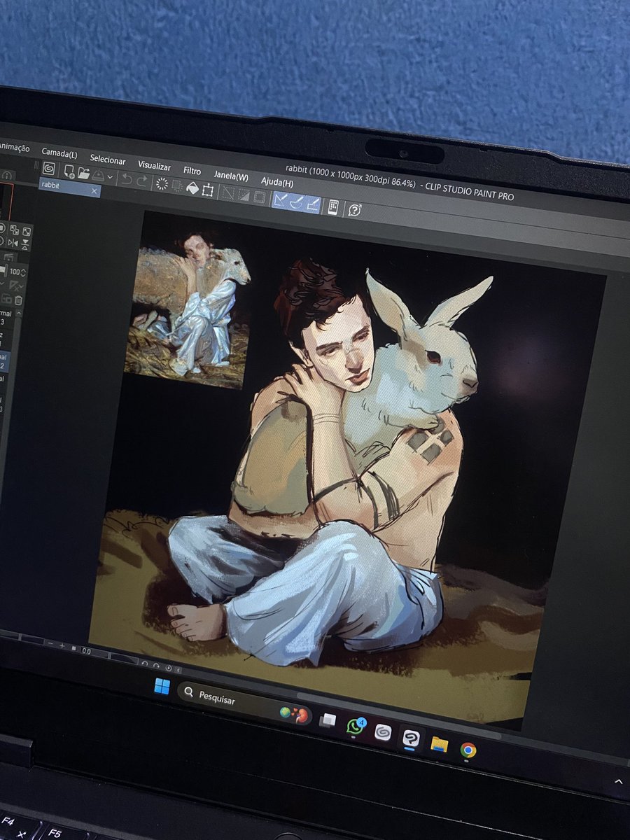Close the rabbit canvas tab
This screenshot has width=630, height=840.
[94, 190]
